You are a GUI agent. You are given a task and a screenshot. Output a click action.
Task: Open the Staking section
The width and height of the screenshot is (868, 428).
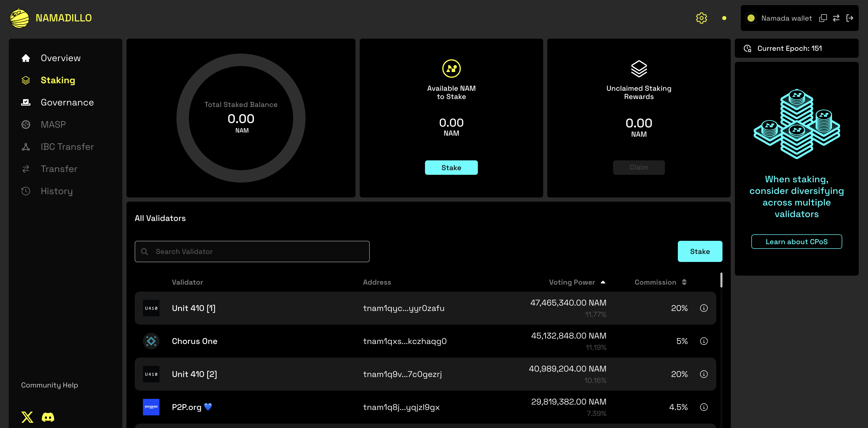[x=58, y=80]
